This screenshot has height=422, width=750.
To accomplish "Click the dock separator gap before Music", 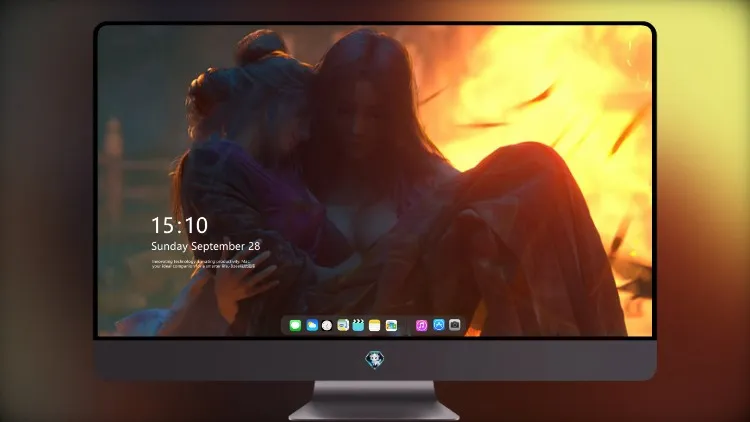I will (x=407, y=325).
